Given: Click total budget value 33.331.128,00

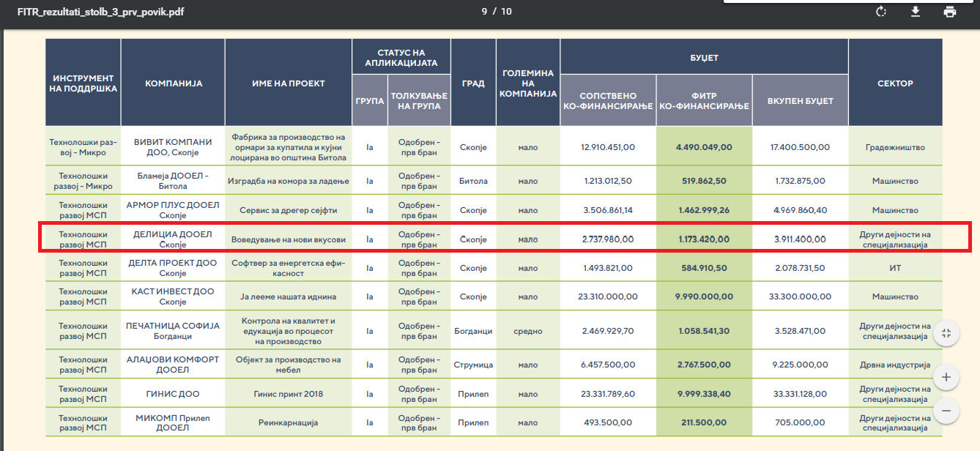Looking at the screenshot, I should pos(801,394).
